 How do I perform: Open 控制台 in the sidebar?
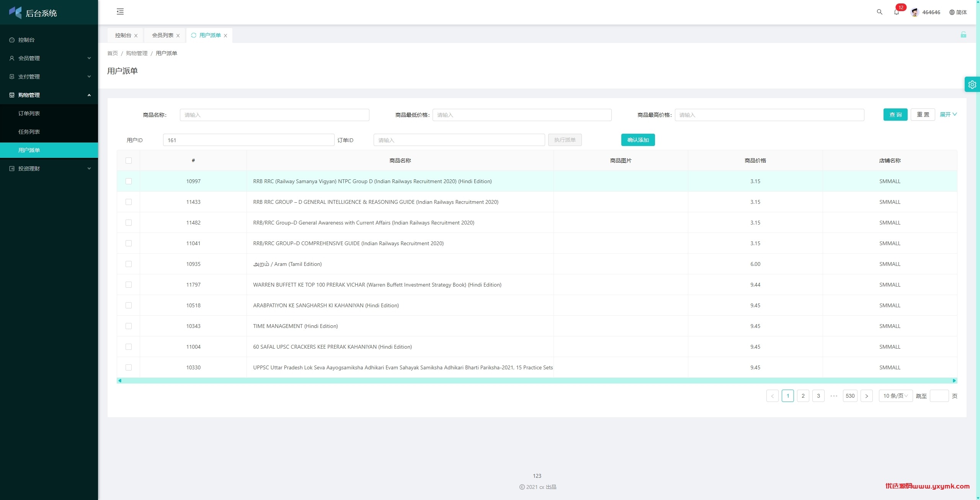(x=49, y=40)
